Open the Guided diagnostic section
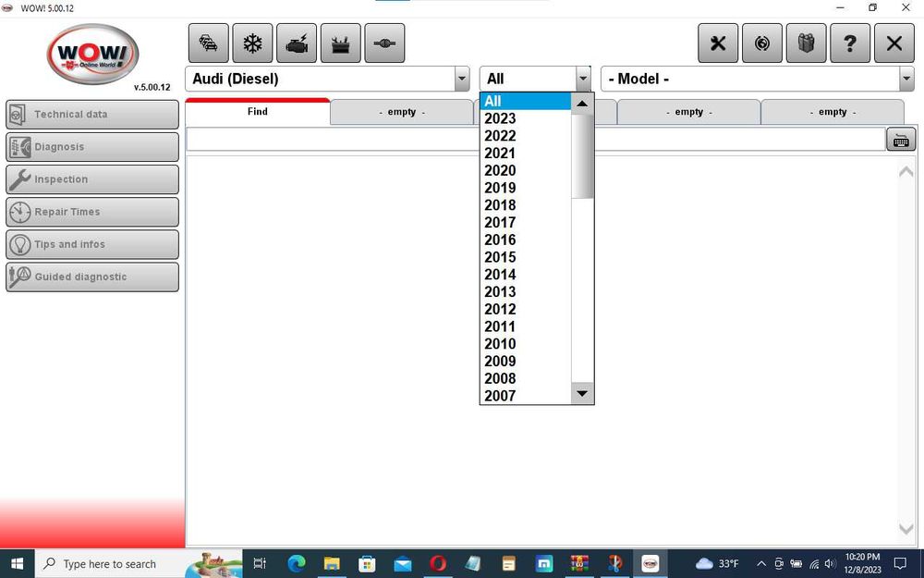 [x=92, y=277]
